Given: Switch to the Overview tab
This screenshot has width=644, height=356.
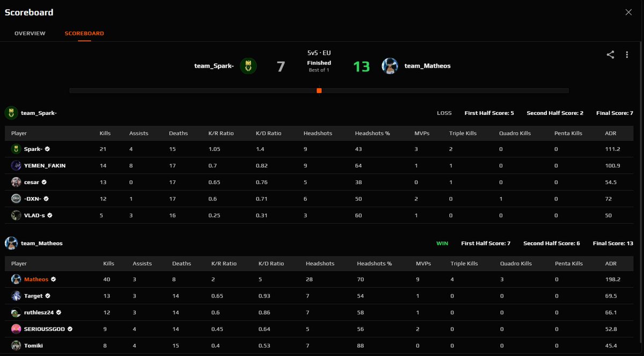Looking at the screenshot, I should tap(30, 33).
